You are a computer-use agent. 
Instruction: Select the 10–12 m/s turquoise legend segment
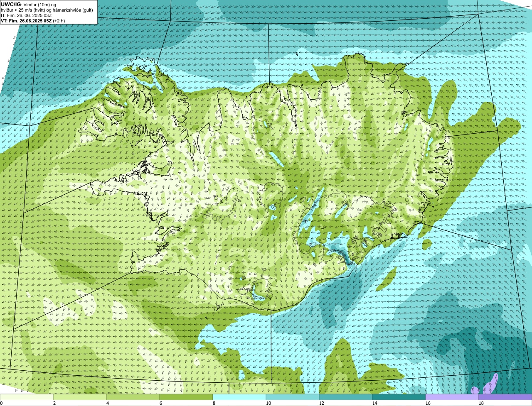tap(293, 397)
